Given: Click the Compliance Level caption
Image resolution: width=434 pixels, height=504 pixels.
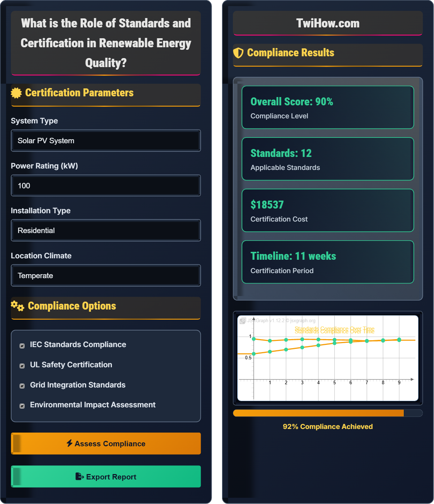Looking at the screenshot, I should [279, 116].
